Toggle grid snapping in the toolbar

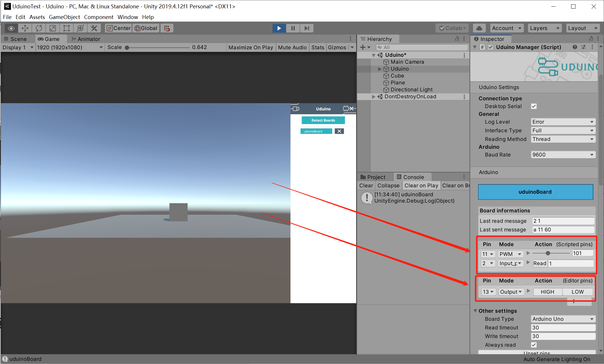[x=167, y=28]
